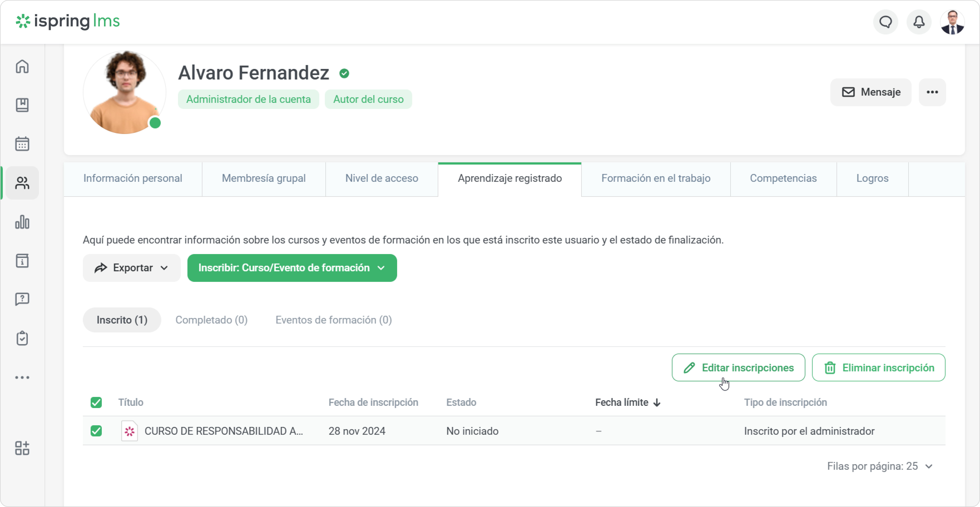Image resolution: width=980 pixels, height=507 pixels.
Task: Open the Users section icon
Action: (22, 183)
